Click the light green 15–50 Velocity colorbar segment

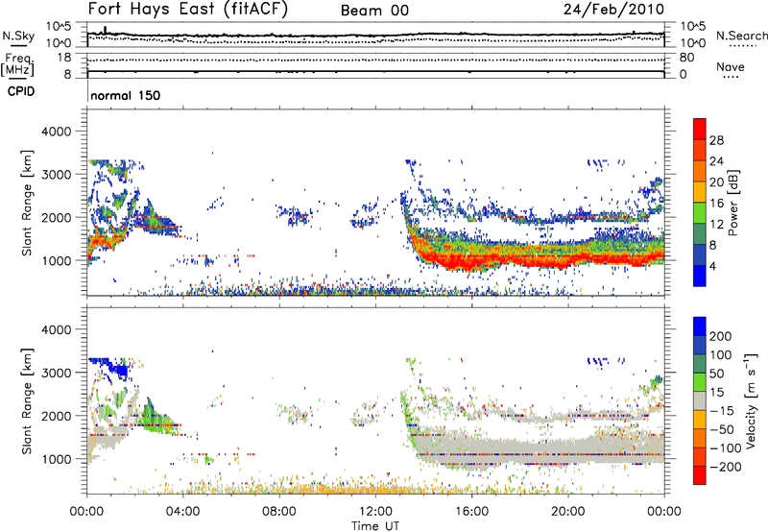(700, 382)
